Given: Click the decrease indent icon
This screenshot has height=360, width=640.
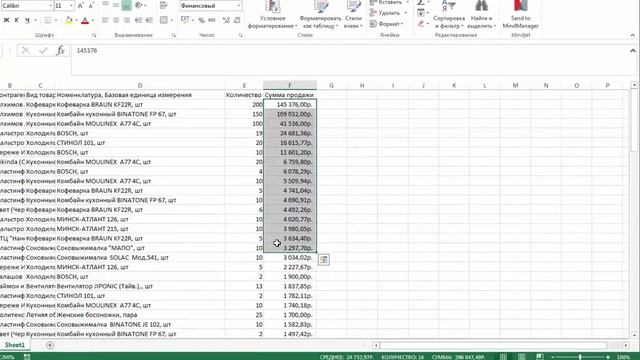Looking at the screenshot, I should [x=139, y=20].
